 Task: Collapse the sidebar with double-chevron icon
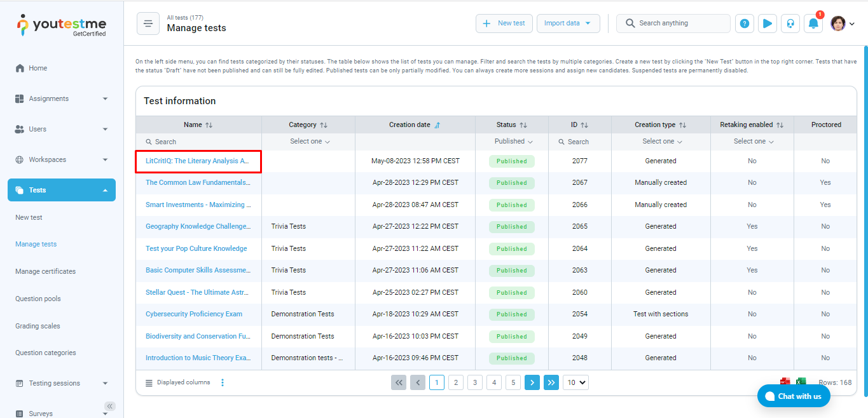(x=110, y=406)
